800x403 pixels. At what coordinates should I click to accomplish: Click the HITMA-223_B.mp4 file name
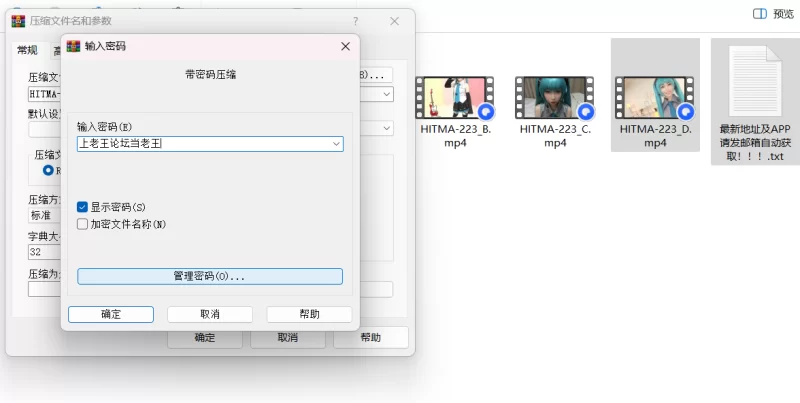pyautogui.click(x=455, y=136)
